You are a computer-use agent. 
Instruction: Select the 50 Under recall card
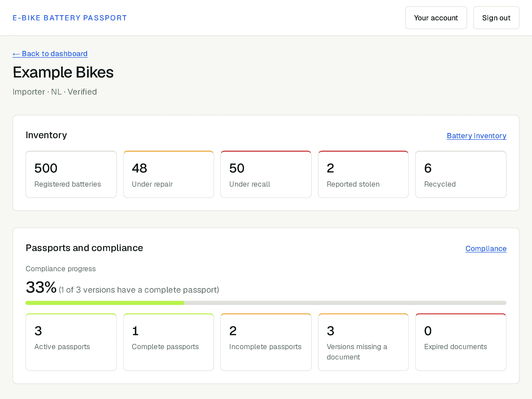pos(266,174)
